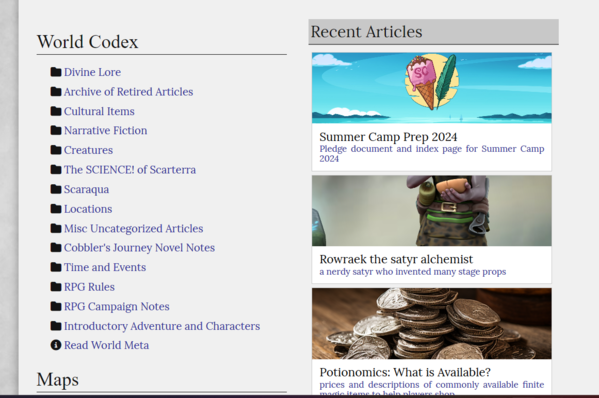Open Misc Uncategorized Articles link
Image resolution: width=599 pixels, height=398 pixels.
coord(133,228)
